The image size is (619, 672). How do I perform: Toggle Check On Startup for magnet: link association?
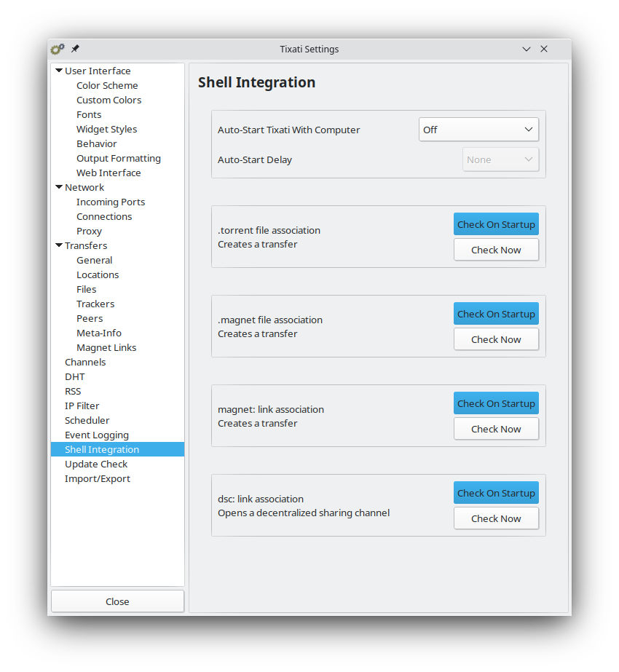[x=496, y=403]
